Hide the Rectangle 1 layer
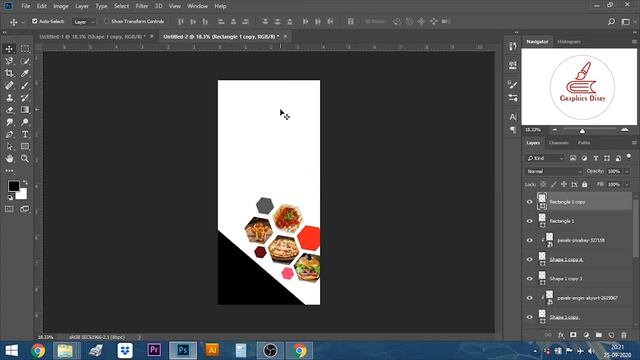This screenshot has height=360, width=640. point(529,221)
